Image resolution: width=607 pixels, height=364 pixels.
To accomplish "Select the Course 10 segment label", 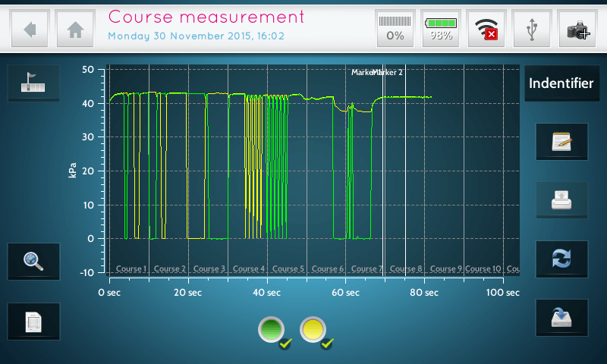I will pyautogui.click(x=483, y=268).
